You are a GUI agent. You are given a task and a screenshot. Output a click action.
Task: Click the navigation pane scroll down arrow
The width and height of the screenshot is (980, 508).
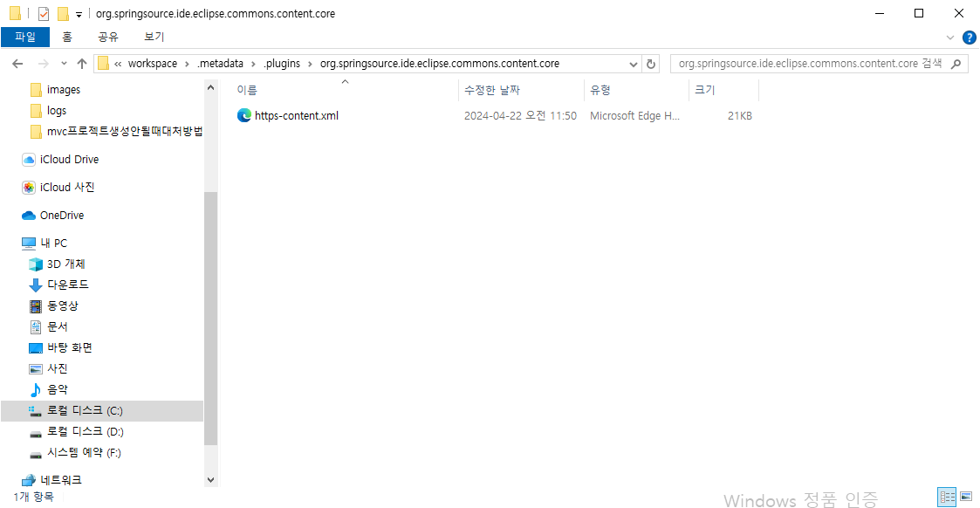click(x=210, y=481)
